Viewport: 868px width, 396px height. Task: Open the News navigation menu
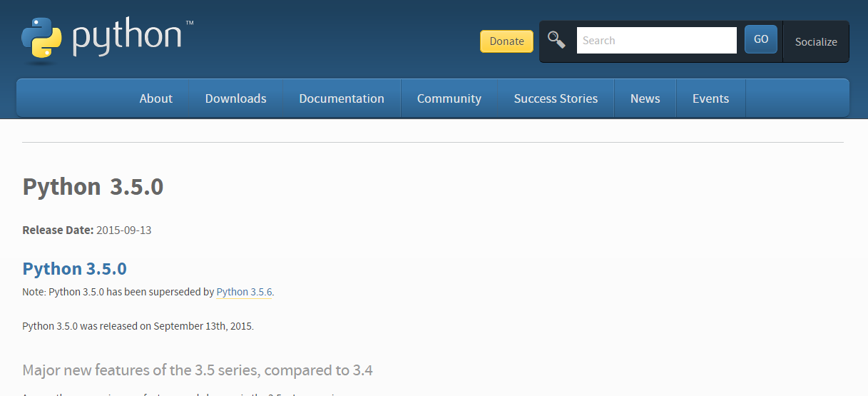(645, 98)
